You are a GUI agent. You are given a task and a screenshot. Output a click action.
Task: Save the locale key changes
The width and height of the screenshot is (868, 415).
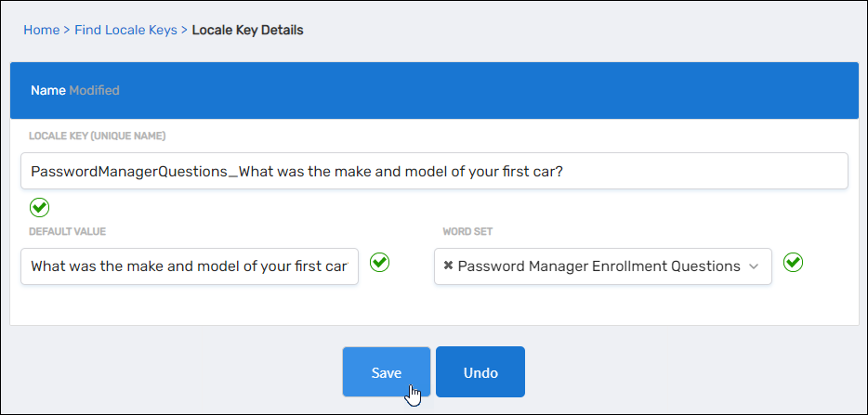(x=387, y=372)
